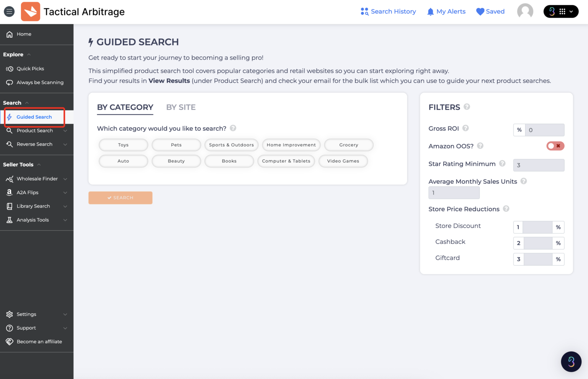Screen dimensions: 588x379
Task: Open Become an affiliate link
Action: coord(39,341)
